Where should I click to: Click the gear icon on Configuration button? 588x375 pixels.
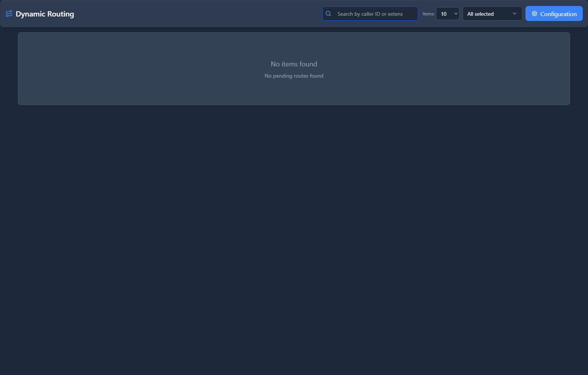pyautogui.click(x=534, y=14)
